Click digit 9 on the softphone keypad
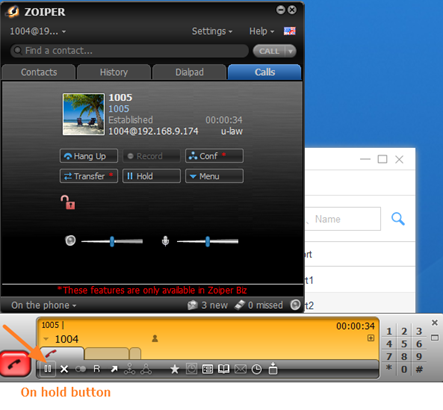Viewport: 443px width, 410px height. pos(419,356)
